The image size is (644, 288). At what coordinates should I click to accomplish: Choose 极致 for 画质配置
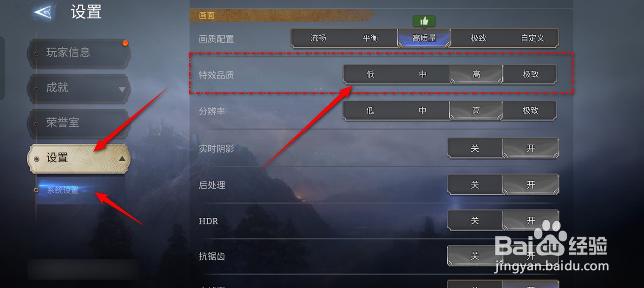tap(479, 38)
